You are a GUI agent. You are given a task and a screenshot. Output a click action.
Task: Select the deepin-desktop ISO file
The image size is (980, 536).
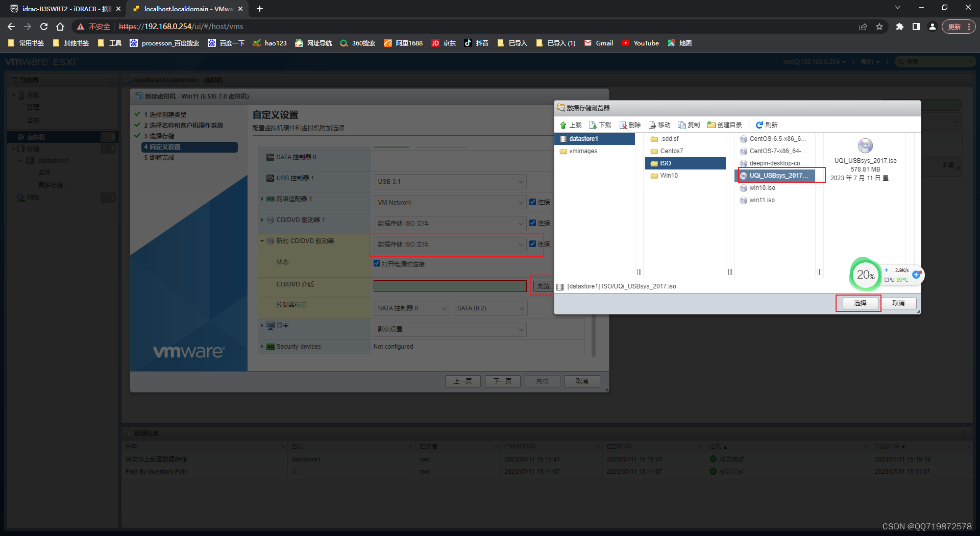[775, 163]
